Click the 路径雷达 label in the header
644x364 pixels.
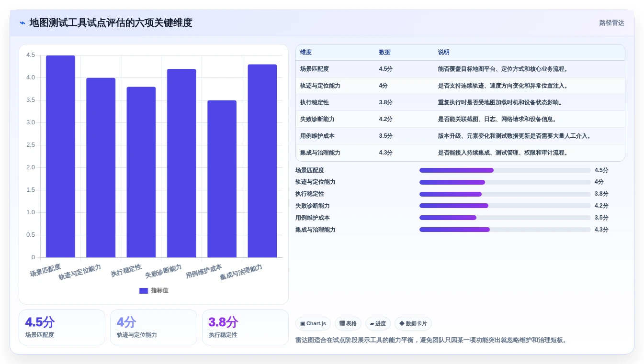[611, 23]
